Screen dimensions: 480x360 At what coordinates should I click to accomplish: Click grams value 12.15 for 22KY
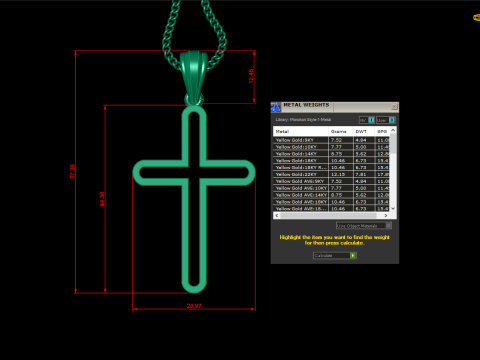click(338, 174)
